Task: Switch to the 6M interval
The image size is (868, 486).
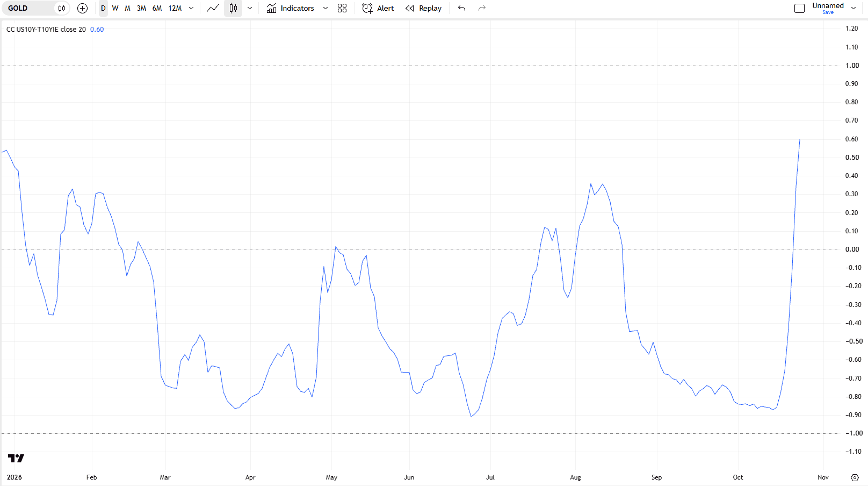Action: coord(157,8)
